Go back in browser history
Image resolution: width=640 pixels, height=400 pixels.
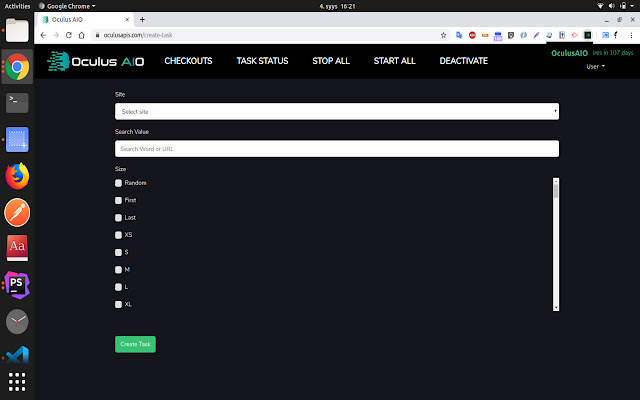[x=43, y=35]
